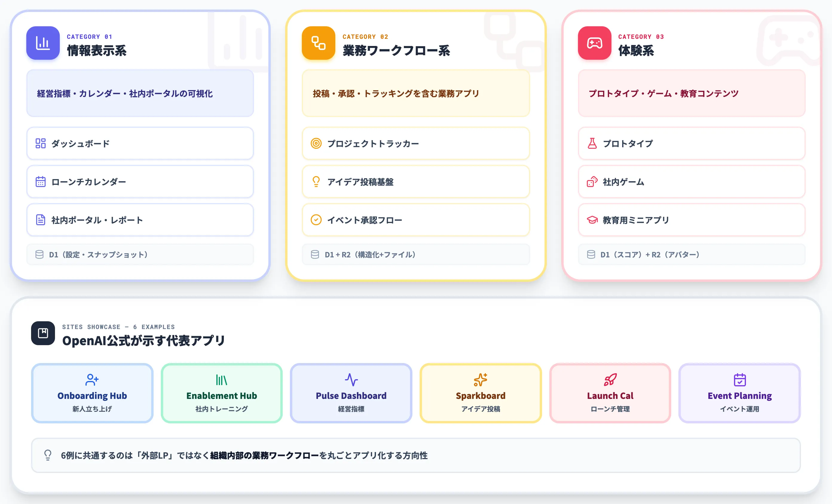Viewport: 832px width, 504px height.
Task: Click the 経営指標・カレンダー・社内ポータルの可視化 description
Action: point(125,93)
